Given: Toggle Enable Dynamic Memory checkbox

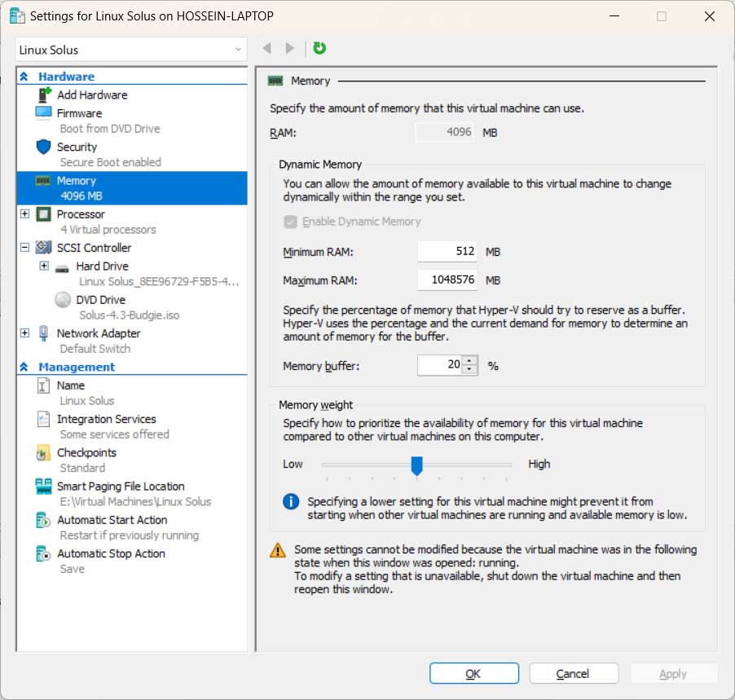Looking at the screenshot, I should (x=291, y=222).
